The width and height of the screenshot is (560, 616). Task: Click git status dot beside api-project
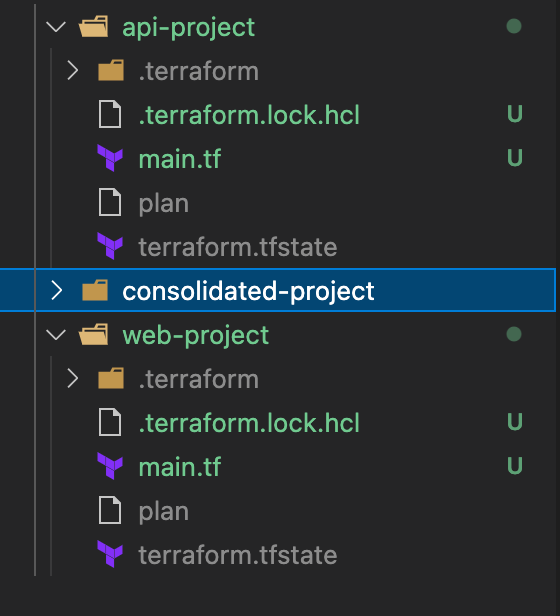pyautogui.click(x=514, y=26)
